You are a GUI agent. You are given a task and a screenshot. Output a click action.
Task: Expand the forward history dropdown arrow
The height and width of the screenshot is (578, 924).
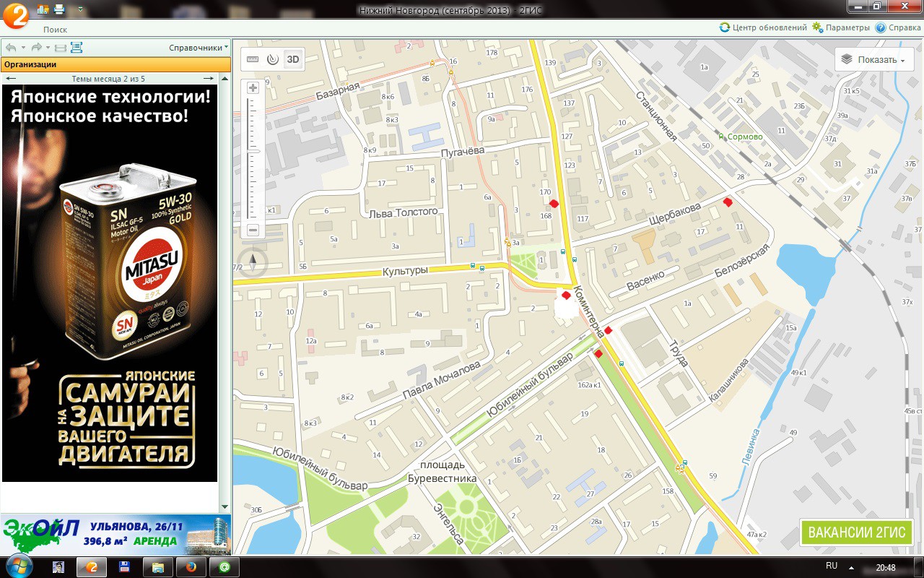click(48, 48)
